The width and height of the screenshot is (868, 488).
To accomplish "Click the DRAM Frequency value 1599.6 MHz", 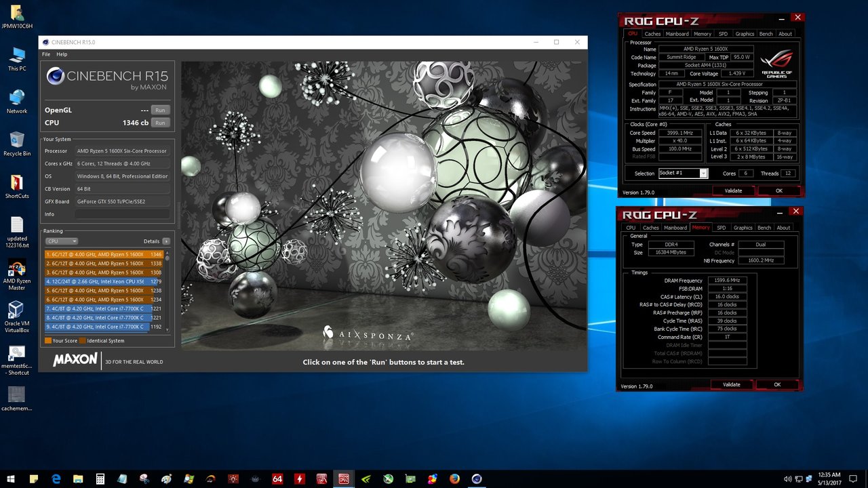I will click(726, 280).
